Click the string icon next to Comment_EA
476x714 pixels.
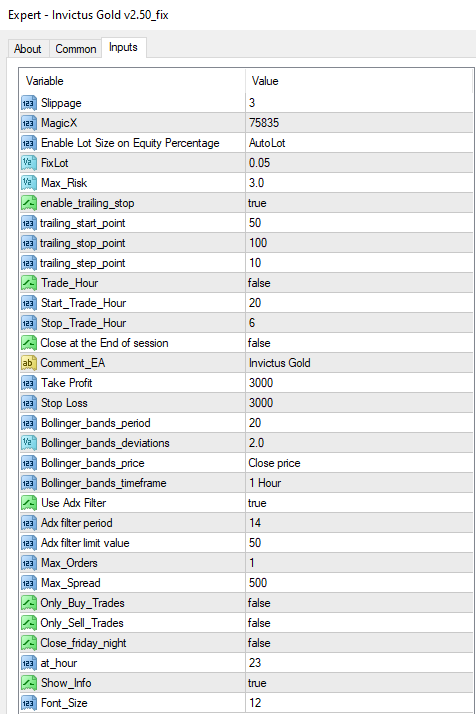(29, 363)
